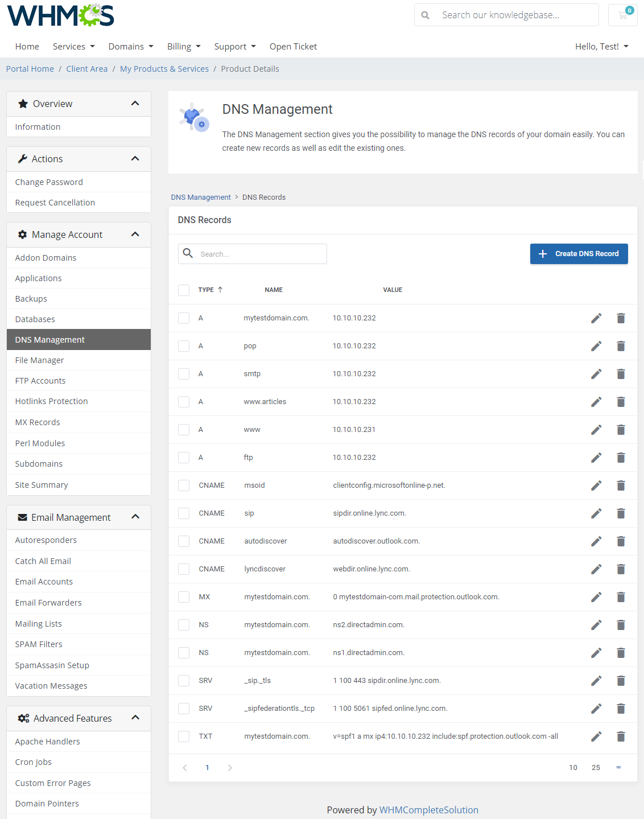Image resolution: width=644 pixels, height=819 pixels.
Task: Click the next page arrow in pagination
Action: pyautogui.click(x=230, y=767)
